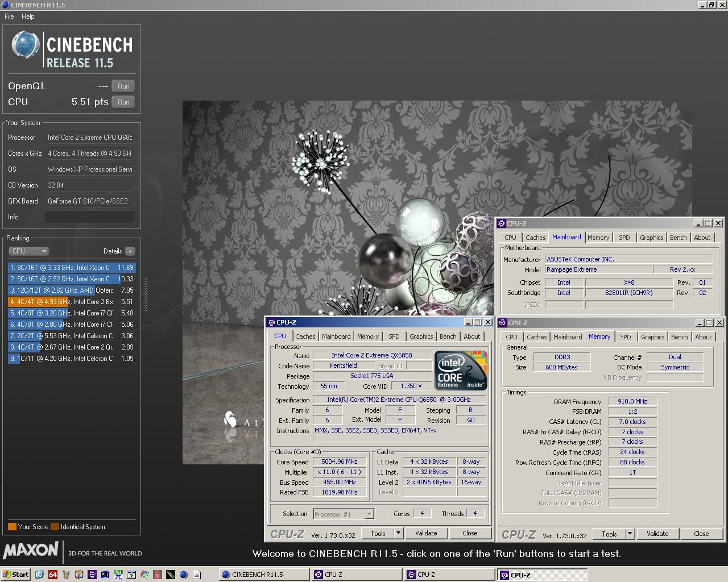Viewport: 728px width, 582px height.
Task: Run the OpenGL benchmark
Action: pyautogui.click(x=123, y=86)
